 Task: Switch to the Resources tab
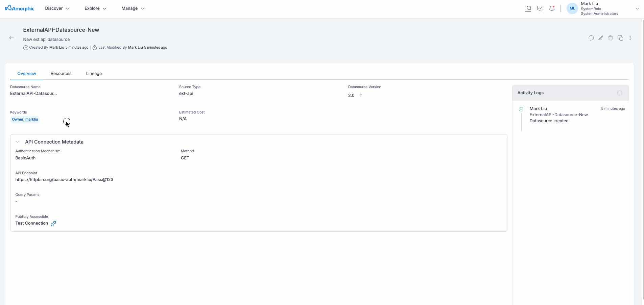pyautogui.click(x=61, y=74)
